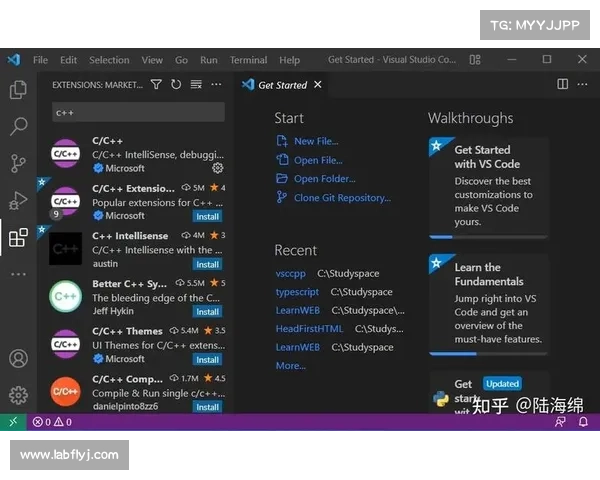Screen dimensions: 600x480
Task: Install C/C++ Compile Run extension
Action: click(207, 407)
